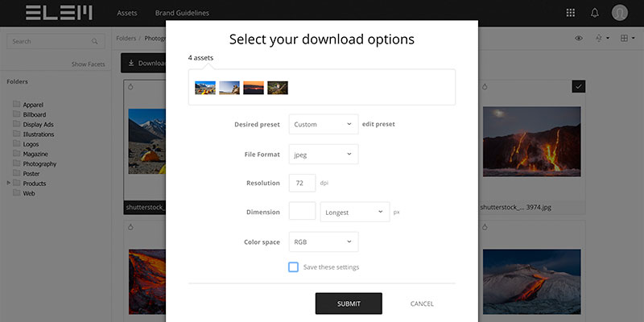Toggle the checked box on lava image card
The image size is (644, 322).
pyautogui.click(x=578, y=86)
